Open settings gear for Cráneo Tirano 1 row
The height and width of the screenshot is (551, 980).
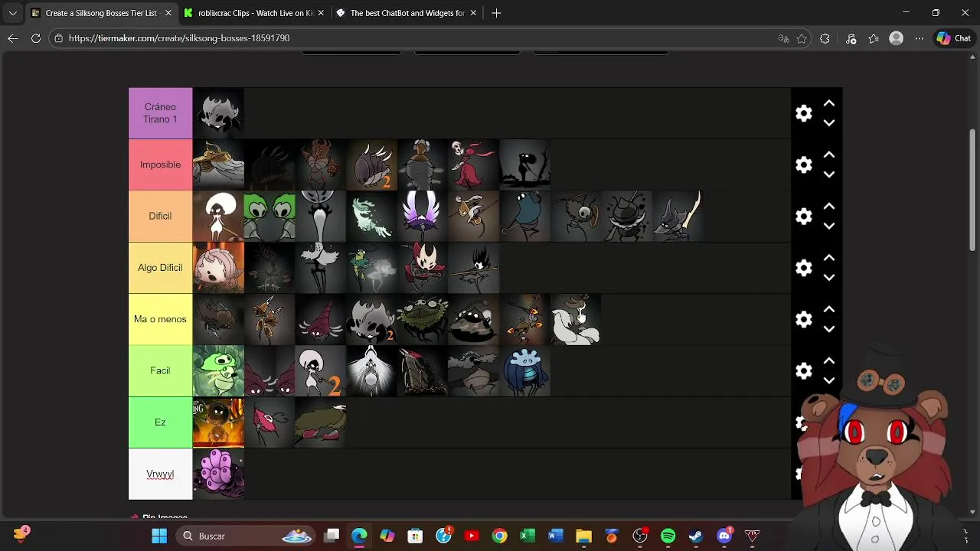point(803,113)
